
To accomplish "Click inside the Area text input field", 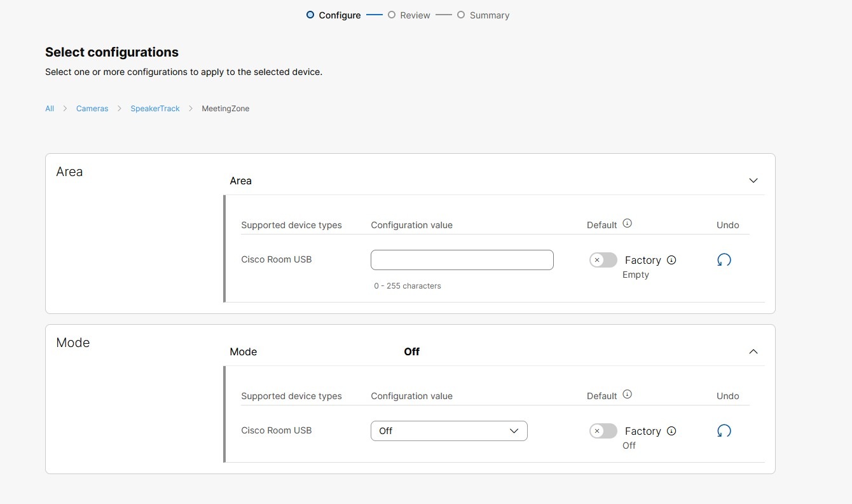I will pyautogui.click(x=462, y=259).
